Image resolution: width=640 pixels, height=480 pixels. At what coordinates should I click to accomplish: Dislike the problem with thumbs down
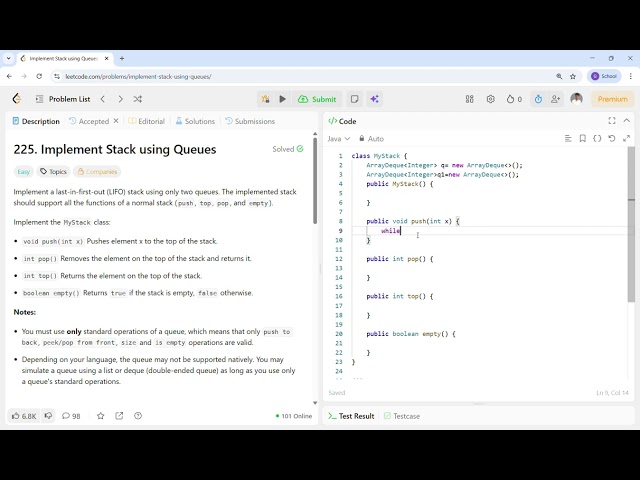tap(48, 416)
